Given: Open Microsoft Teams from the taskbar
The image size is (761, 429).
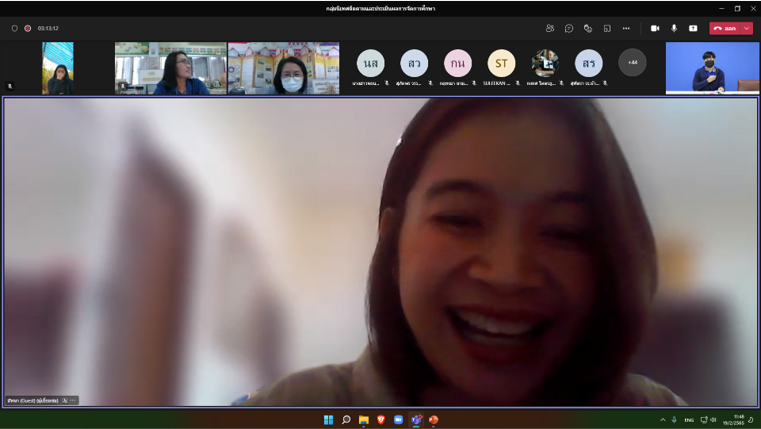Looking at the screenshot, I should 416,420.
